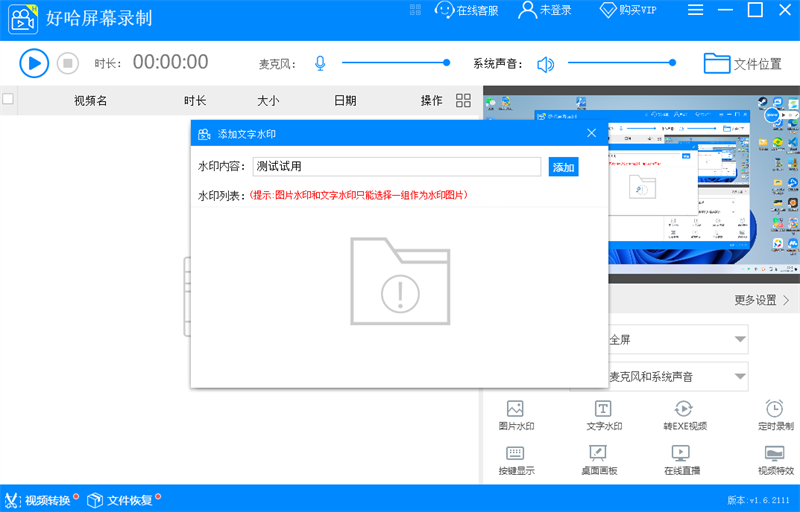This screenshot has height=512, width=800.
Task: Tick the select-all checkbox in video list header
Action: point(9,99)
